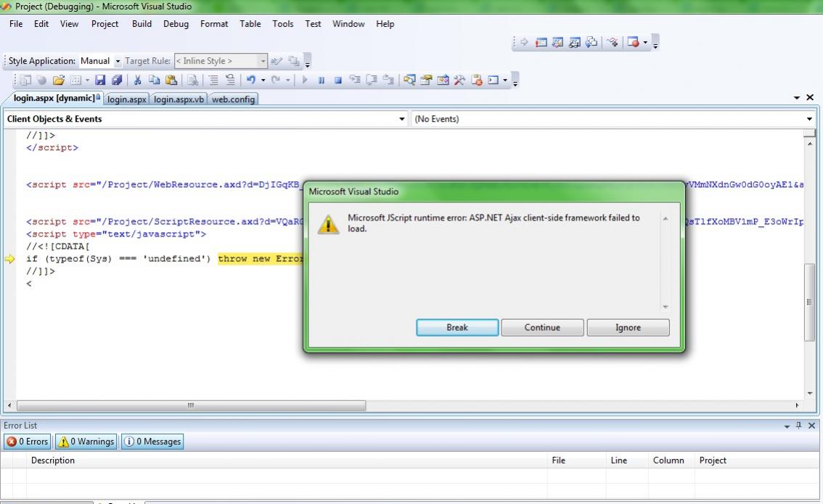This screenshot has width=823, height=504.
Task: Click the Save All icon
Action: pos(117,80)
